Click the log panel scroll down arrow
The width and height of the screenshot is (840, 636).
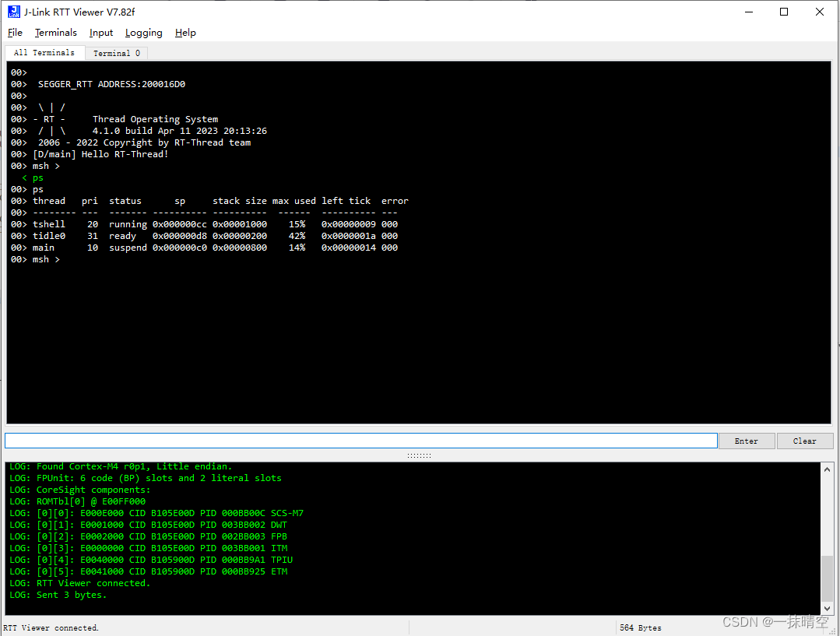pyautogui.click(x=827, y=609)
